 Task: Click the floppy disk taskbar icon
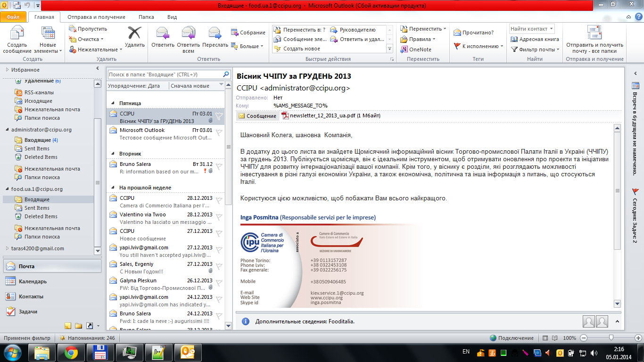click(x=100, y=352)
